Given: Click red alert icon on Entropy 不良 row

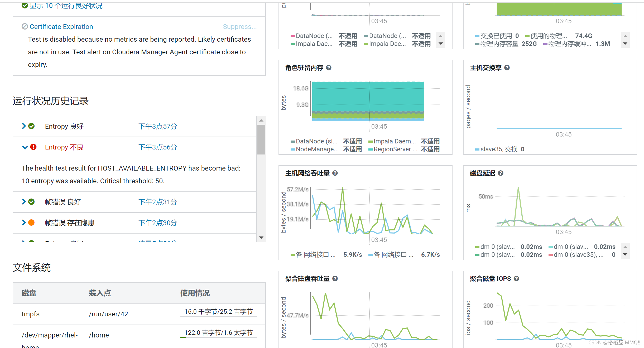Looking at the screenshot, I should tap(33, 147).
